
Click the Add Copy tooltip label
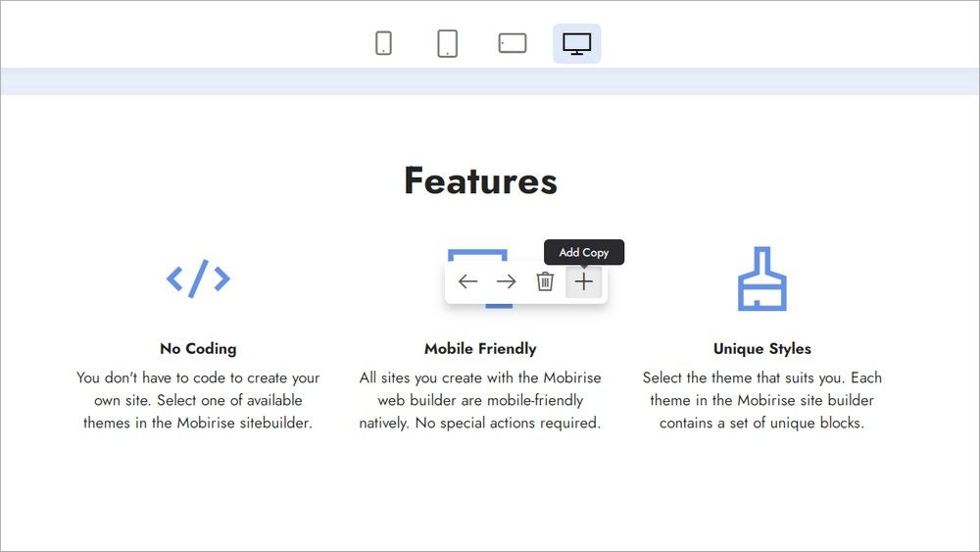point(584,252)
